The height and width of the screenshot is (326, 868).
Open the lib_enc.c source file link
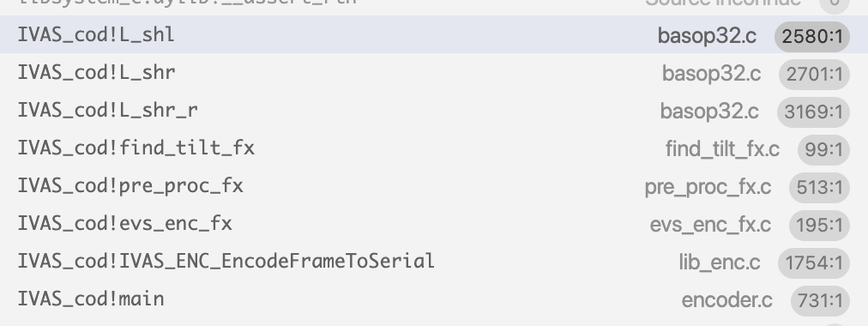pos(720,262)
